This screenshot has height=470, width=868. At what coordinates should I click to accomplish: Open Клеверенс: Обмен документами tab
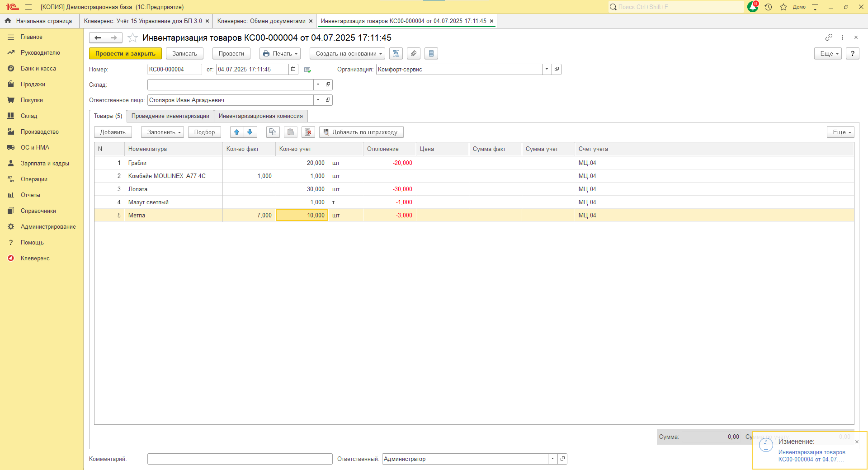[x=261, y=21]
